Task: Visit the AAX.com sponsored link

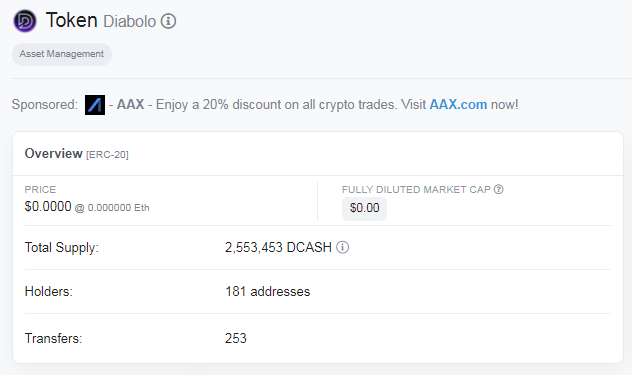Action: pyautogui.click(x=458, y=104)
